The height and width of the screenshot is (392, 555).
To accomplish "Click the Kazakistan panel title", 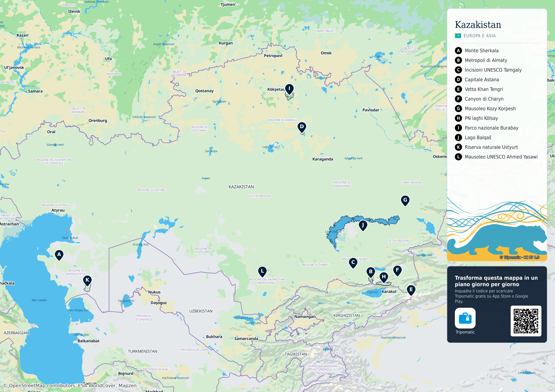I will (478, 25).
